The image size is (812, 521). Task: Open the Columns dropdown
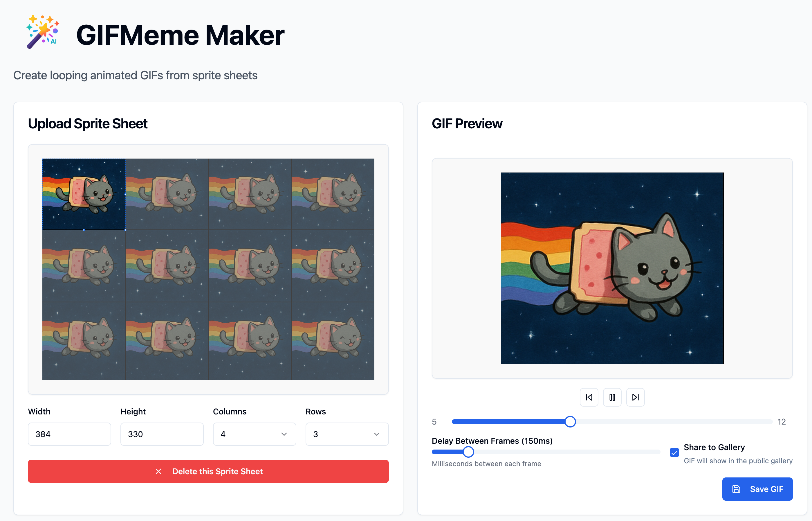click(254, 434)
